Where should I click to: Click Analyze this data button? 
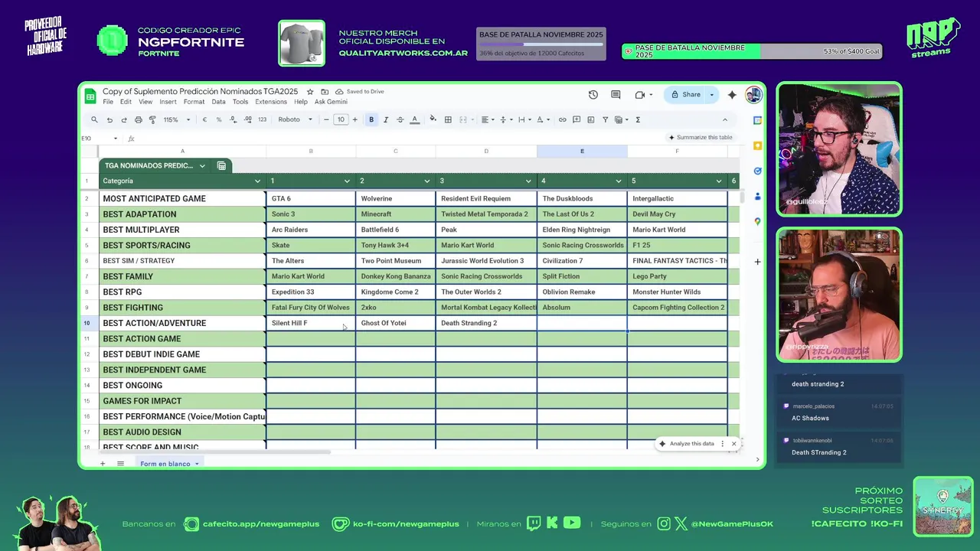[686, 444]
